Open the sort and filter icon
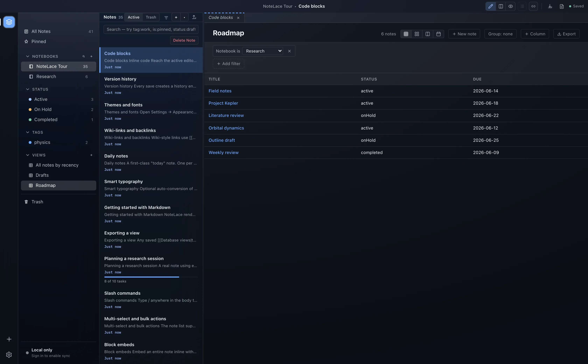Screen dimensions: 588x364 pyautogui.click(x=166, y=17)
